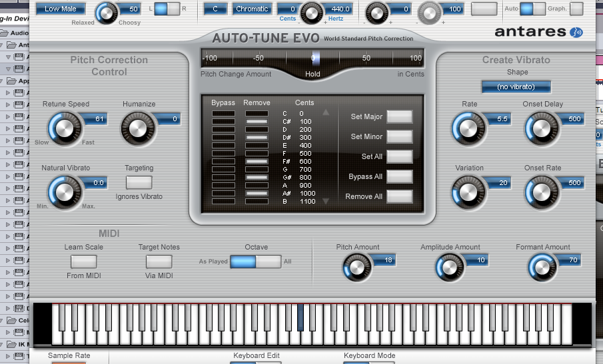
Task: Select the App folder icon in browser
Action: [x=12, y=81]
